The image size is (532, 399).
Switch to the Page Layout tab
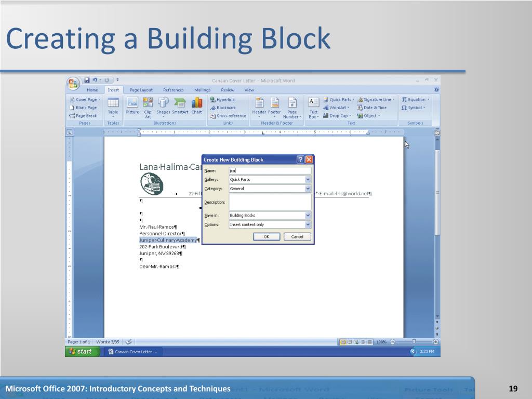click(141, 90)
